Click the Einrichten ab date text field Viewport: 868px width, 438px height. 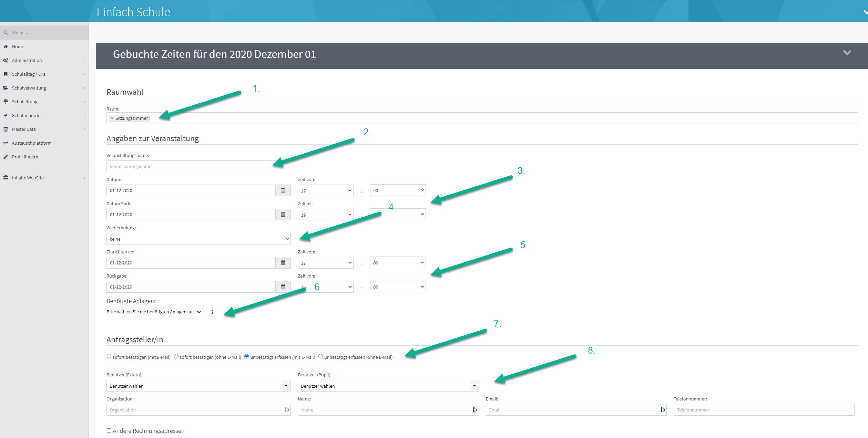(x=191, y=263)
